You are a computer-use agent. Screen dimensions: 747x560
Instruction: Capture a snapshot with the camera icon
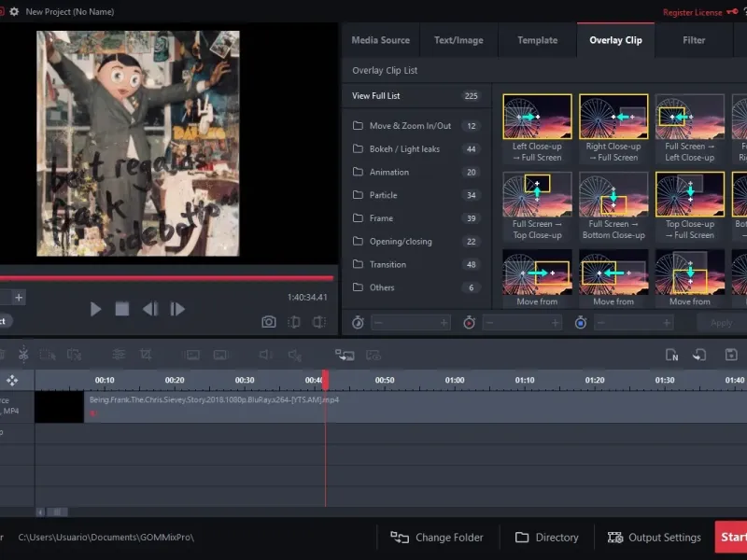pos(269,322)
